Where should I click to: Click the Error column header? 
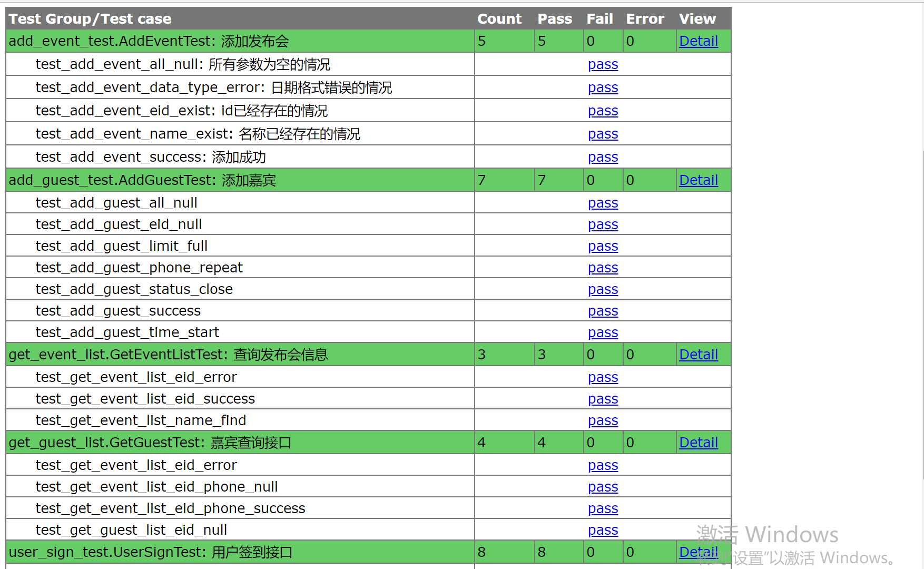coord(645,19)
